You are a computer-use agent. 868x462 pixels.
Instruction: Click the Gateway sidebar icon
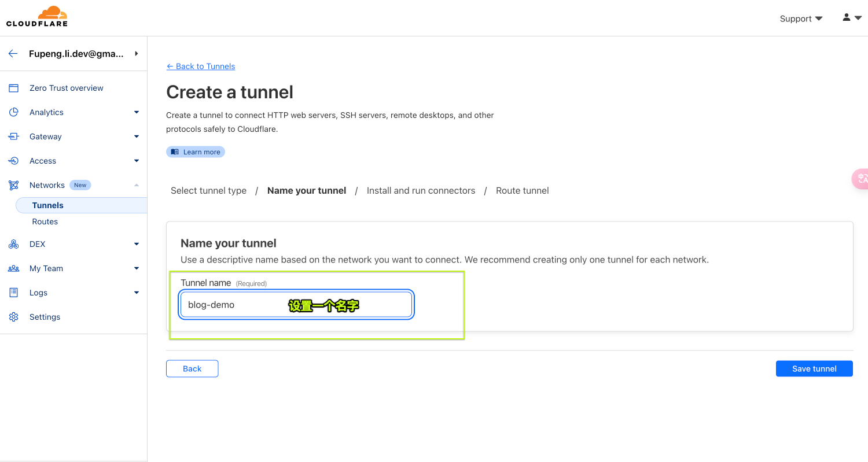(14, 136)
